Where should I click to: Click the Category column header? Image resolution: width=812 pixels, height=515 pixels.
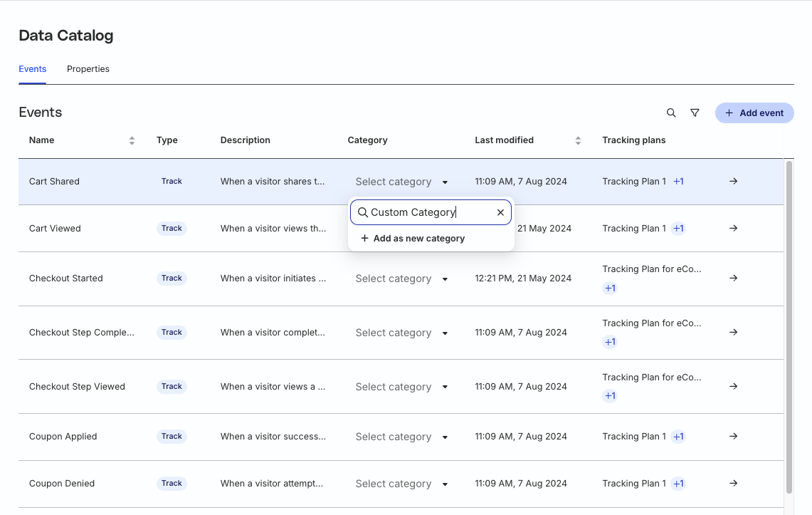click(367, 140)
